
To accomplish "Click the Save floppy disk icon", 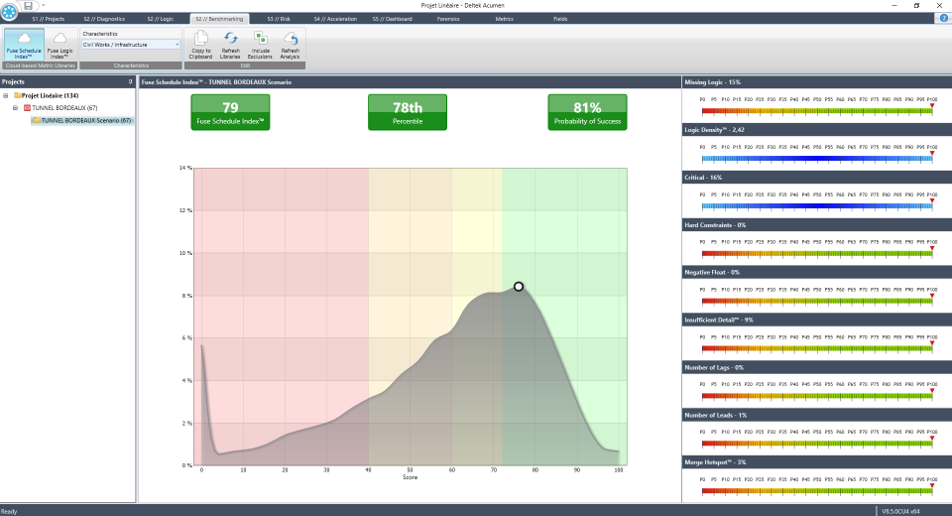I will click(x=28, y=5).
